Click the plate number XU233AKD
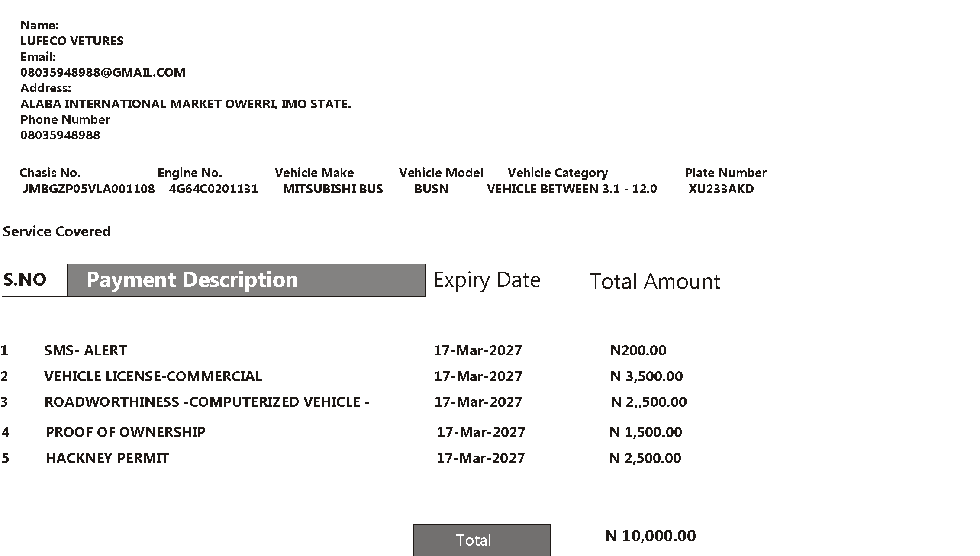Screen dimensions: 980x556 coord(721,189)
